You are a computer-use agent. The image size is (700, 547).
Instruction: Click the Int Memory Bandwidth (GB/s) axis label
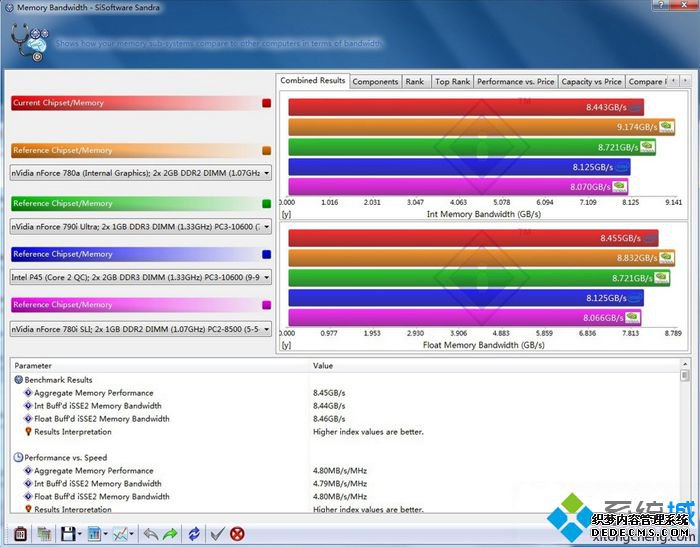[483, 214]
